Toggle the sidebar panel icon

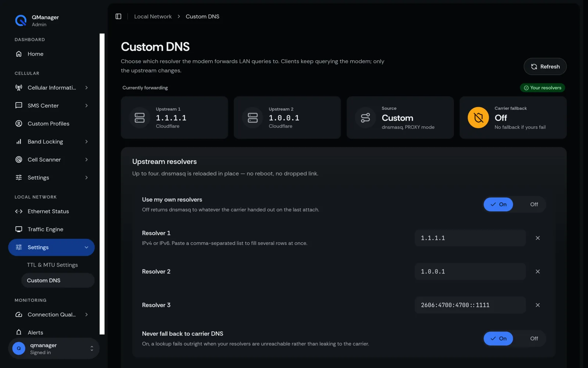click(118, 17)
